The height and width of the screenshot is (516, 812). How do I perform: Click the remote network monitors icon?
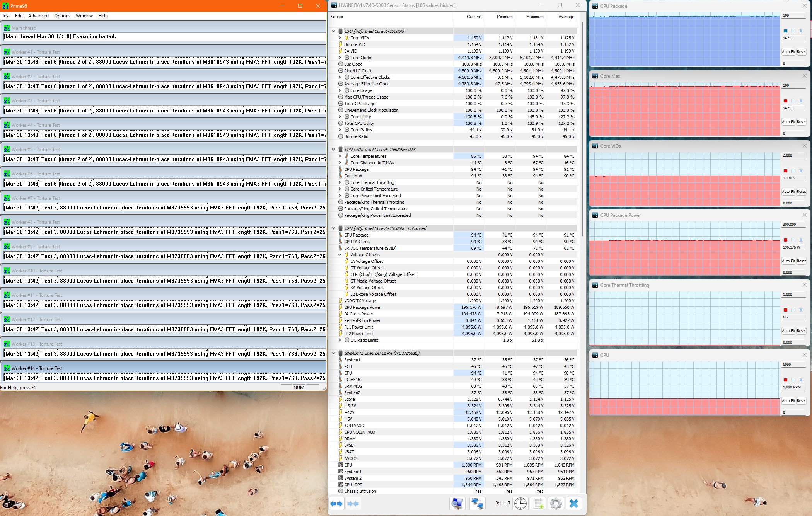pyautogui.click(x=477, y=504)
